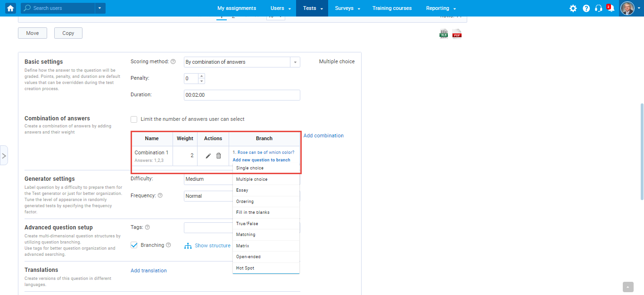
Task: Enable limit number of answers checkbox
Action: pos(134,119)
